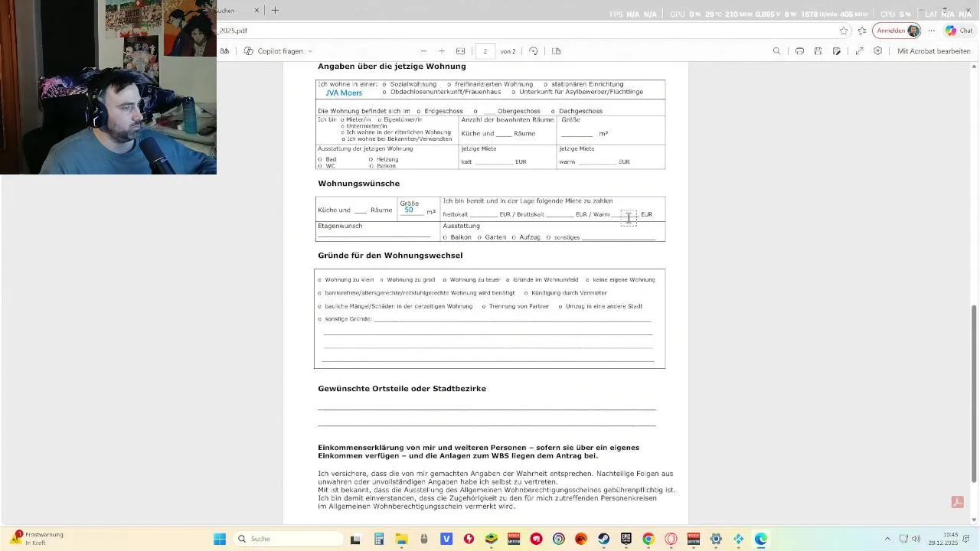Click the save as icon with pen

pos(837,51)
